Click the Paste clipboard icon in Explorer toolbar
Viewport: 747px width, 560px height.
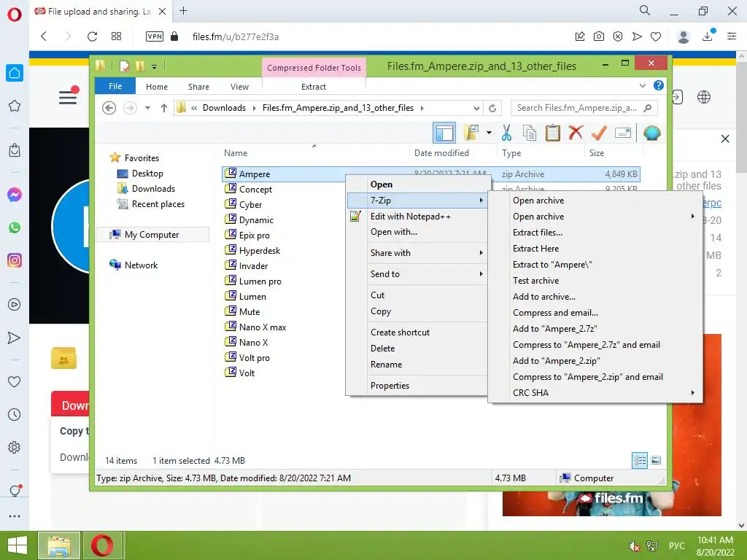[x=553, y=133]
